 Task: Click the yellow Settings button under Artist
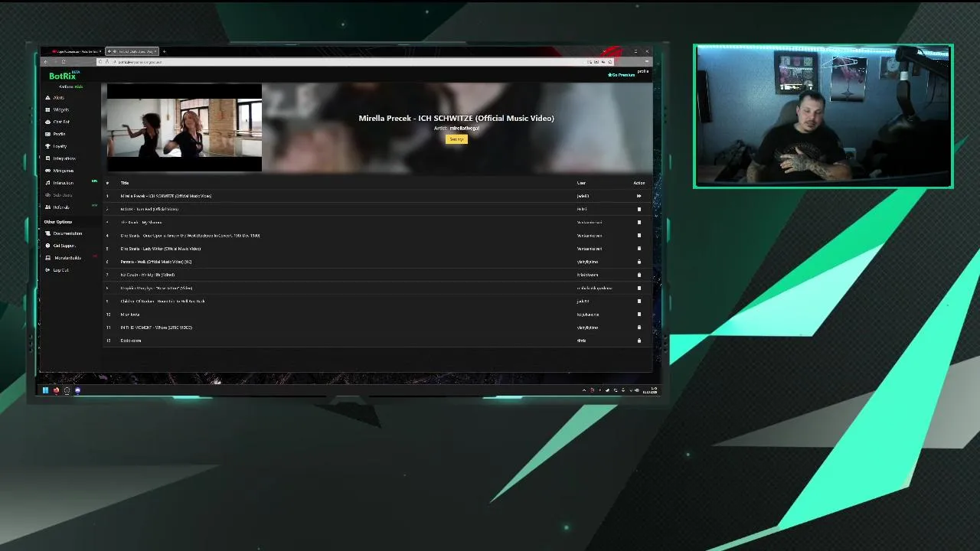(x=456, y=139)
